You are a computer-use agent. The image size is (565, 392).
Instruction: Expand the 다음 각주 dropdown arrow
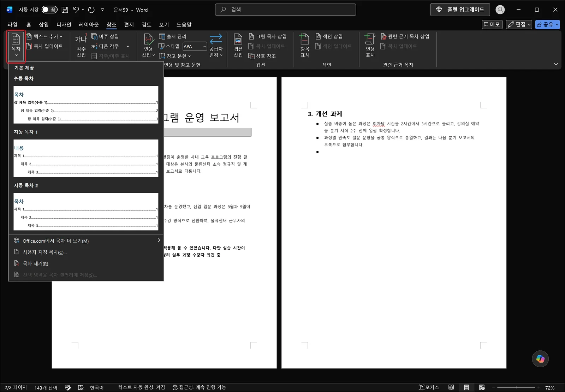pyautogui.click(x=128, y=46)
